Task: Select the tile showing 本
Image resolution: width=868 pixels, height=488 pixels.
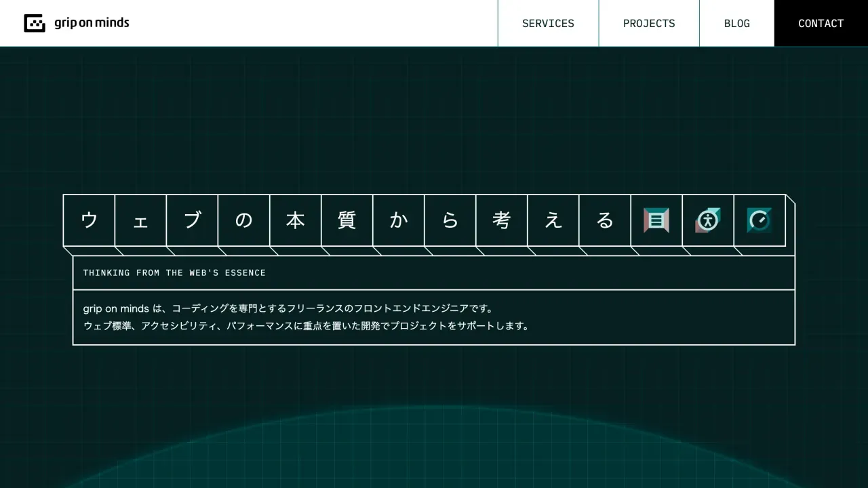Action: pos(295,220)
